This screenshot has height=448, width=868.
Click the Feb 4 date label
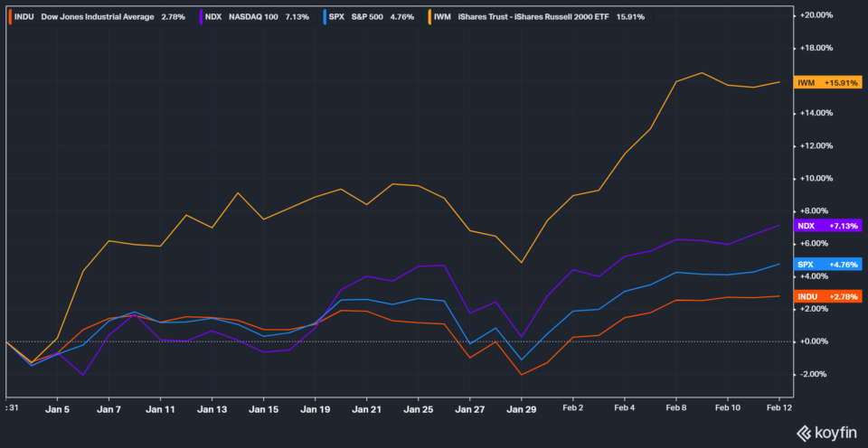pyautogui.click(x=625, y=410)
